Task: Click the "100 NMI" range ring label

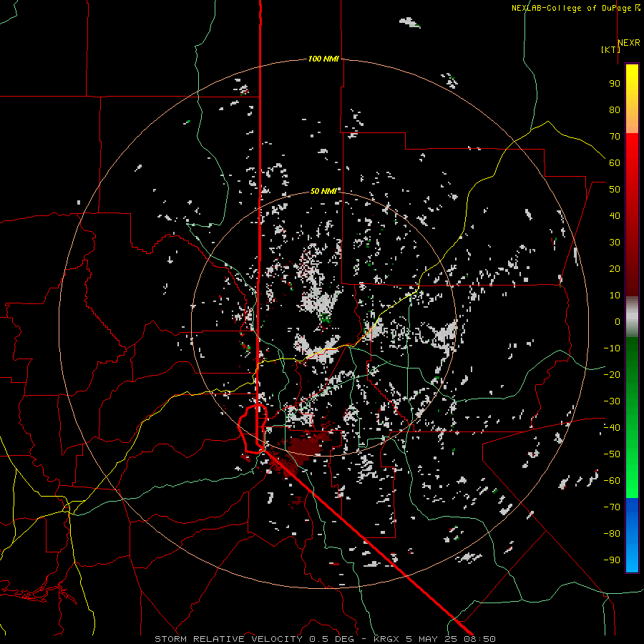Action: (323, 59)
